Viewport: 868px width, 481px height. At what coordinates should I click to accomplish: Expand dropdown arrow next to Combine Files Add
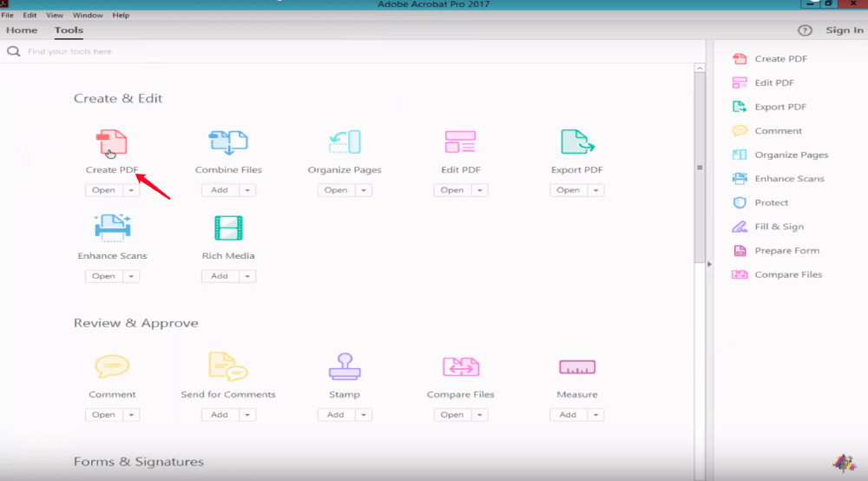coord(247,190)
